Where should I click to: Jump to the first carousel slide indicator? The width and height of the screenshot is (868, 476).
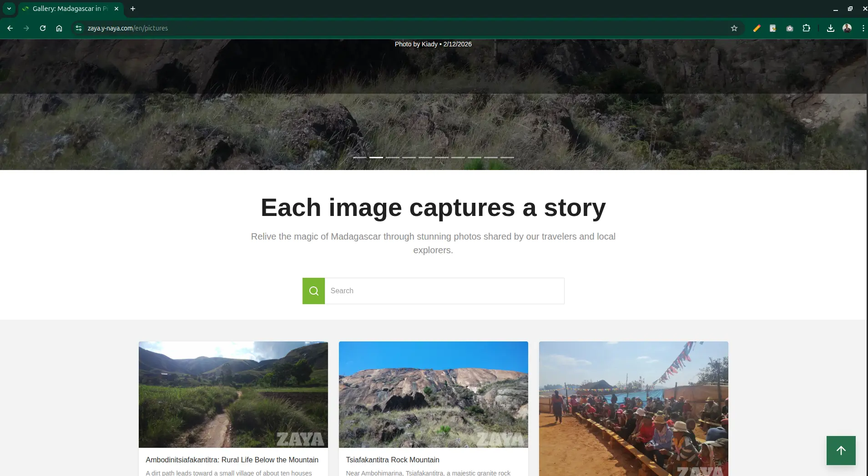click(359, 157)
